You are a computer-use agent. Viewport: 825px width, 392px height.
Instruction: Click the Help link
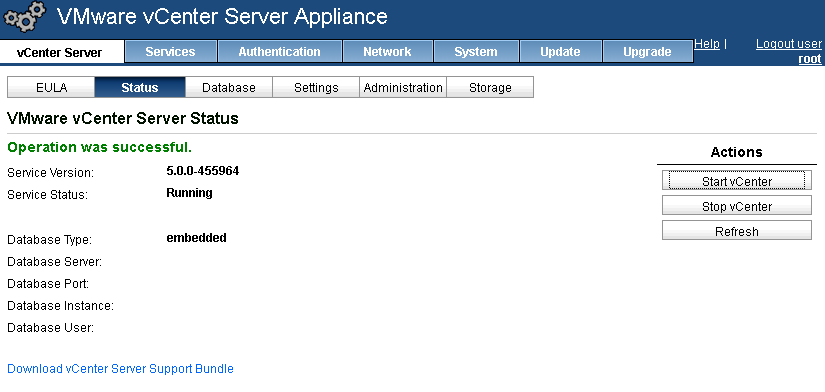(x=707, y=44)
